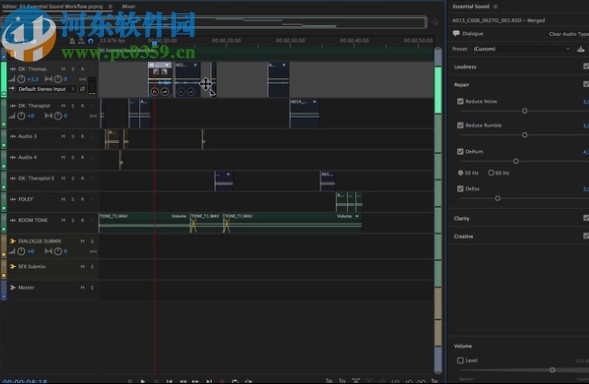Arm DX: Thomas track for record
The width and height of the screenshot is (589, 384).
coord(82,69)
